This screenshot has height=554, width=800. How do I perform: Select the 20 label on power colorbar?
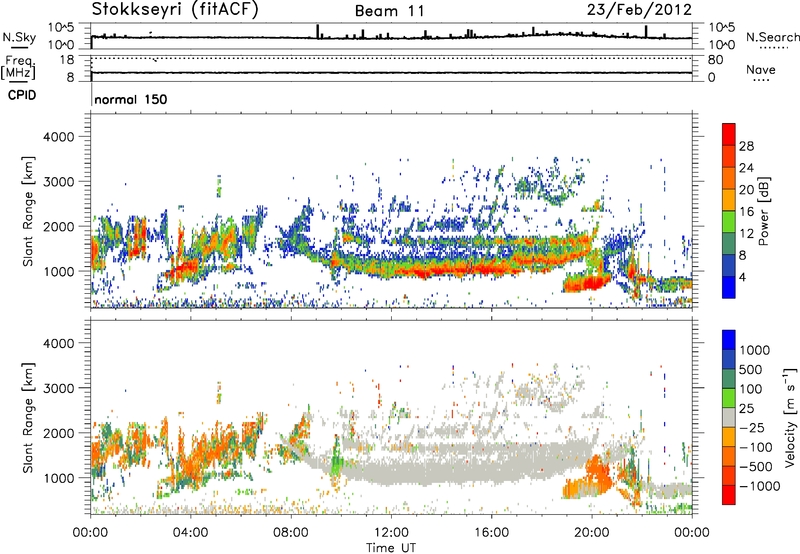coord(746,190)
